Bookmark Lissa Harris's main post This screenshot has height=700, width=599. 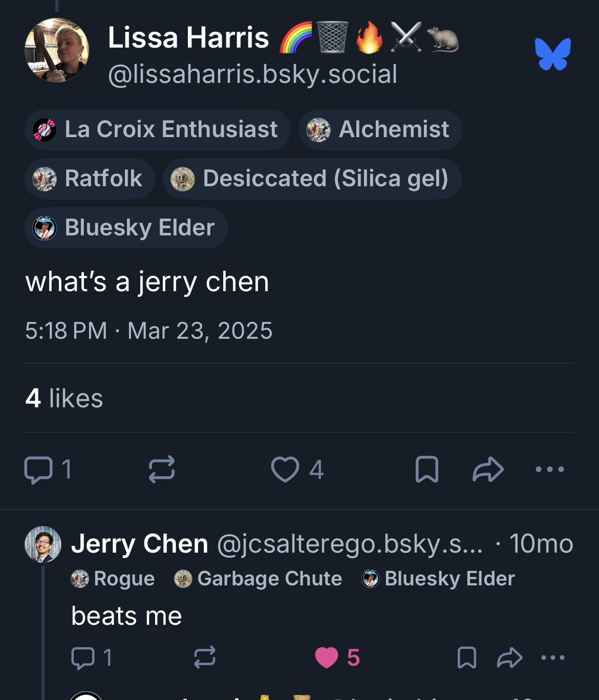[x=426, y=469]
